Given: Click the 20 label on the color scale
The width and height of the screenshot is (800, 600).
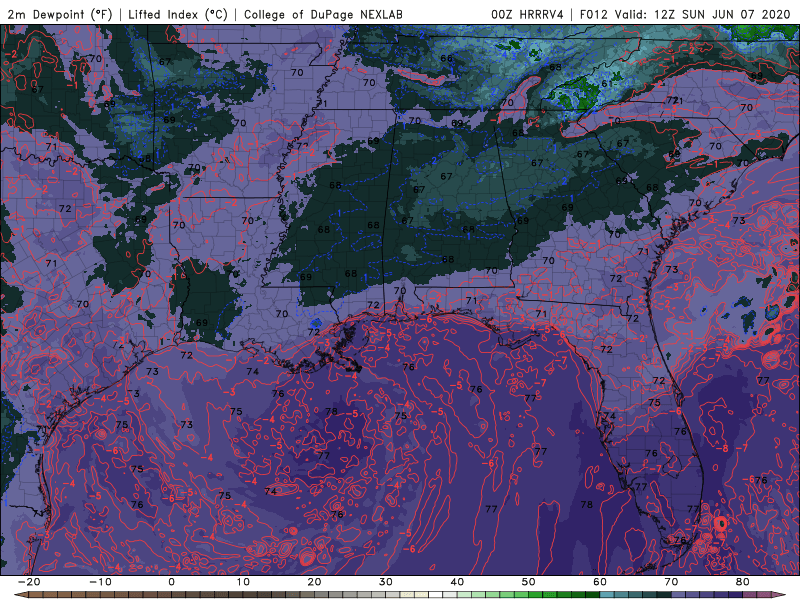Looking at the screenshot, I should pyautogui.click(x=314, y=582).
